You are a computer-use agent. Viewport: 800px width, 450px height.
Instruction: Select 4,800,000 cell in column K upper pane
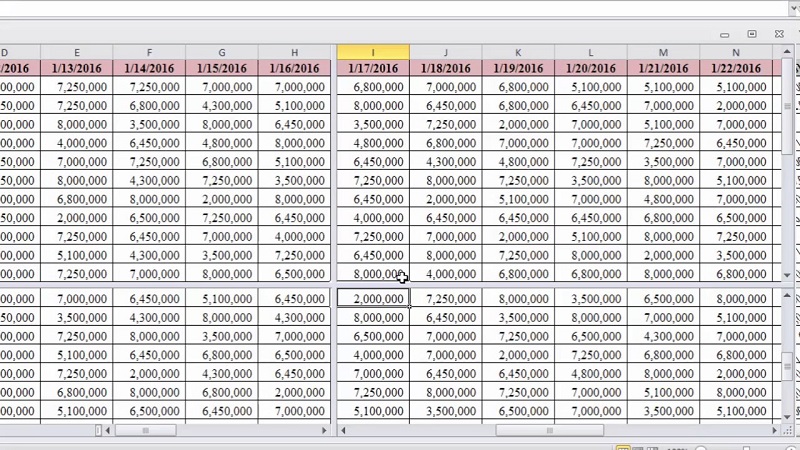[518, 162]
